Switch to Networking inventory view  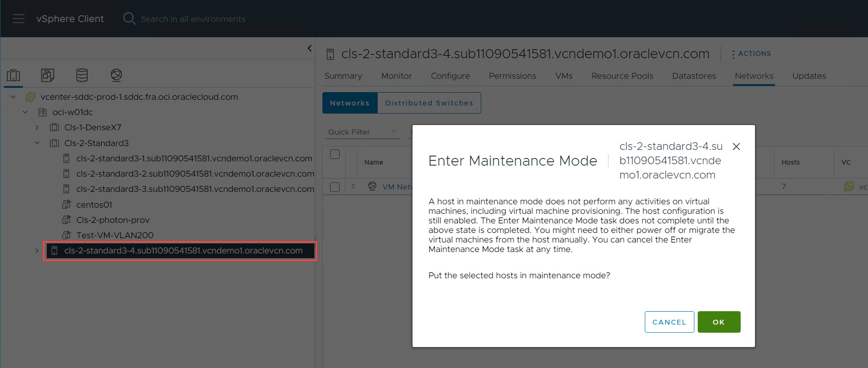coord(116,75)
